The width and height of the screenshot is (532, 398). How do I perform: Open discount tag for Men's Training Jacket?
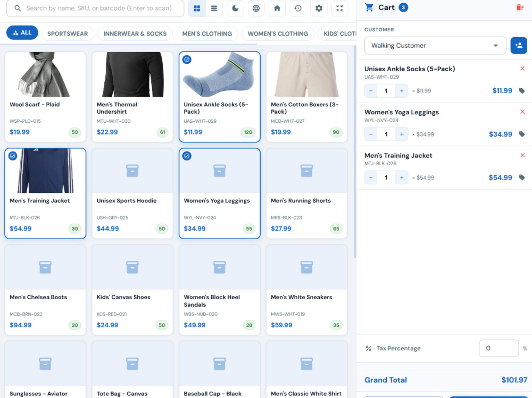522,177
